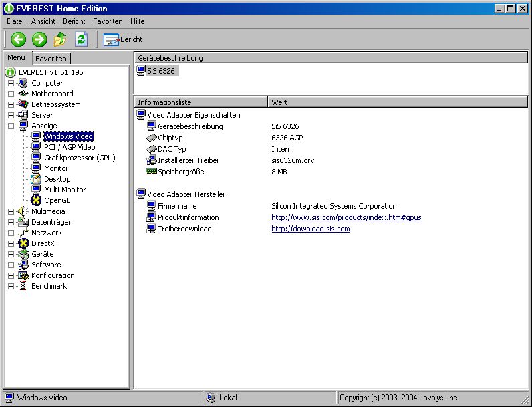Click the Windows Video status bar panel
532x407 pixels.
(x=102, y=398)
